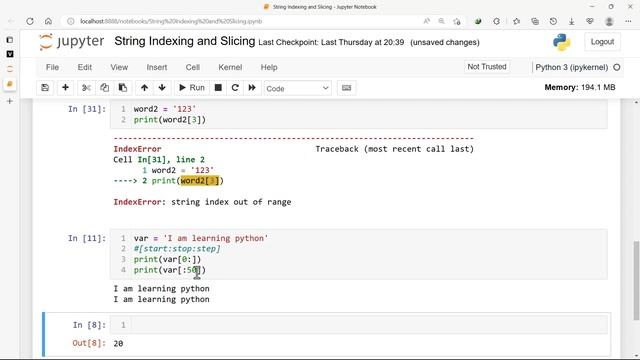The image size is (640, 360).
Task: Copy selected cells icon
Action: 104,88
